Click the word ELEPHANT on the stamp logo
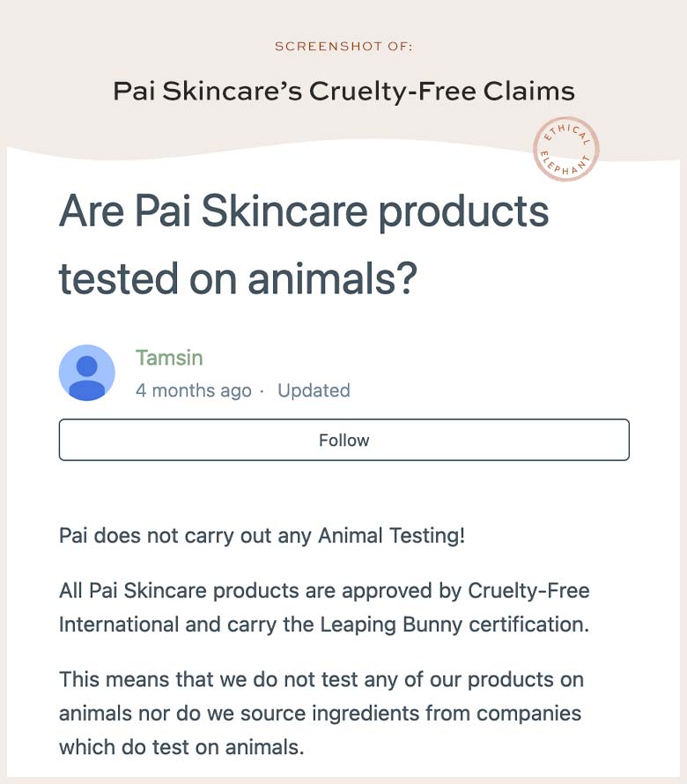Screen dimensions: 687x784 tap(565, 164)
